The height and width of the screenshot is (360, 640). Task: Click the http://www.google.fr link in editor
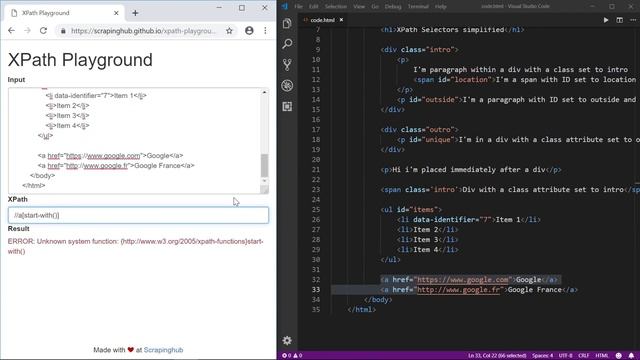tap(458, 289)
